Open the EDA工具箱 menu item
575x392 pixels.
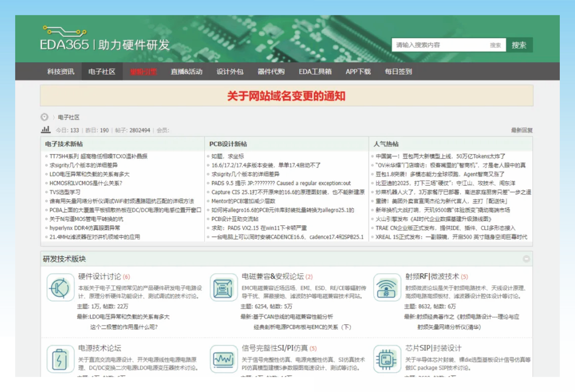point(315,72)
